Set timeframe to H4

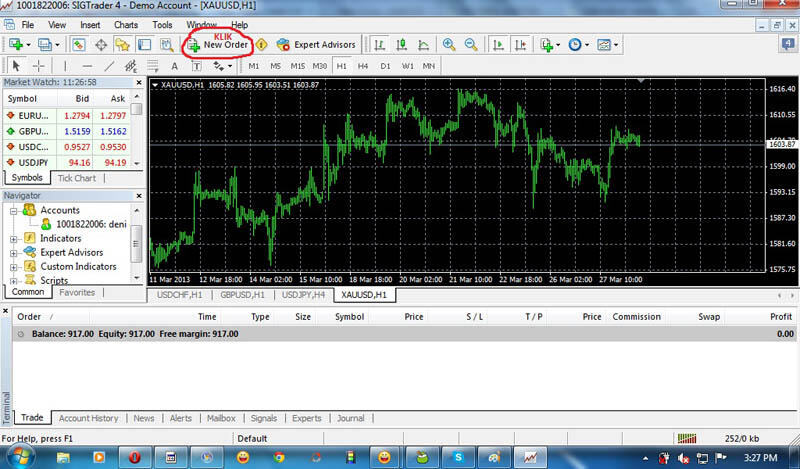click(363, 66)
